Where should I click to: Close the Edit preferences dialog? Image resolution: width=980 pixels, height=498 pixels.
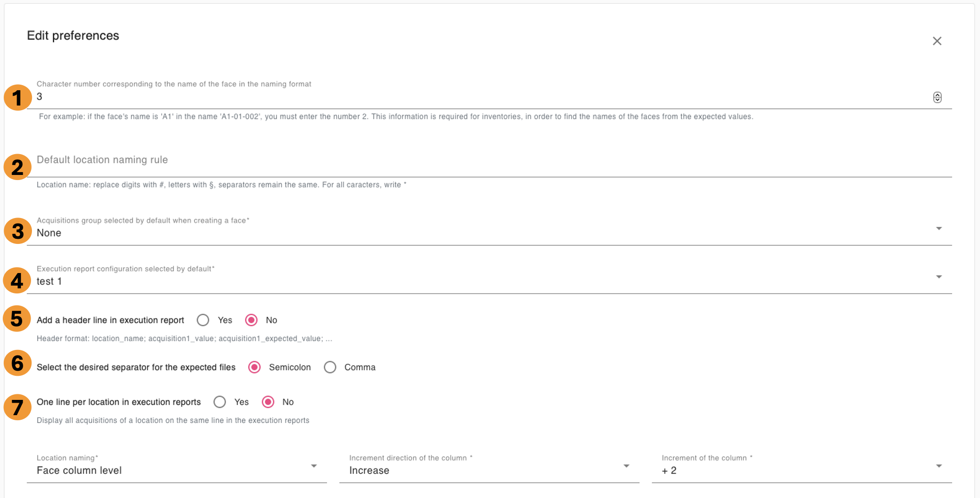[x=937, y=41]
